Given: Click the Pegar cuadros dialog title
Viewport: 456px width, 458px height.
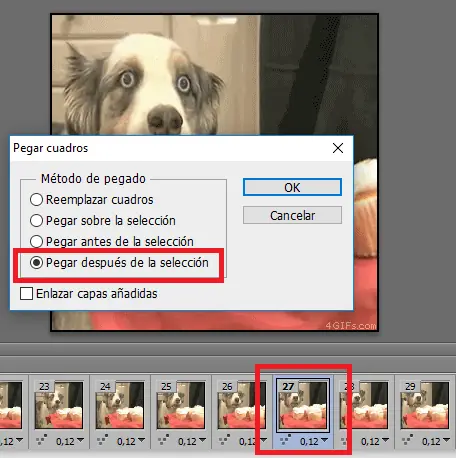Looking at the screenshot, I should point(51,148).
